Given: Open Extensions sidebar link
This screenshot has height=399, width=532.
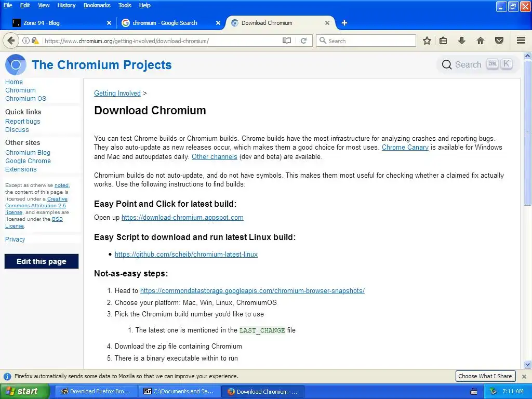Looking at the screenshot, I should pos(21,169).
